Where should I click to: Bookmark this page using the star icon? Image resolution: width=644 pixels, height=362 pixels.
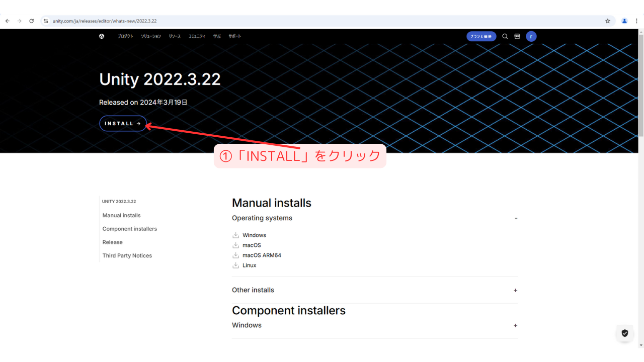point(607,21)
